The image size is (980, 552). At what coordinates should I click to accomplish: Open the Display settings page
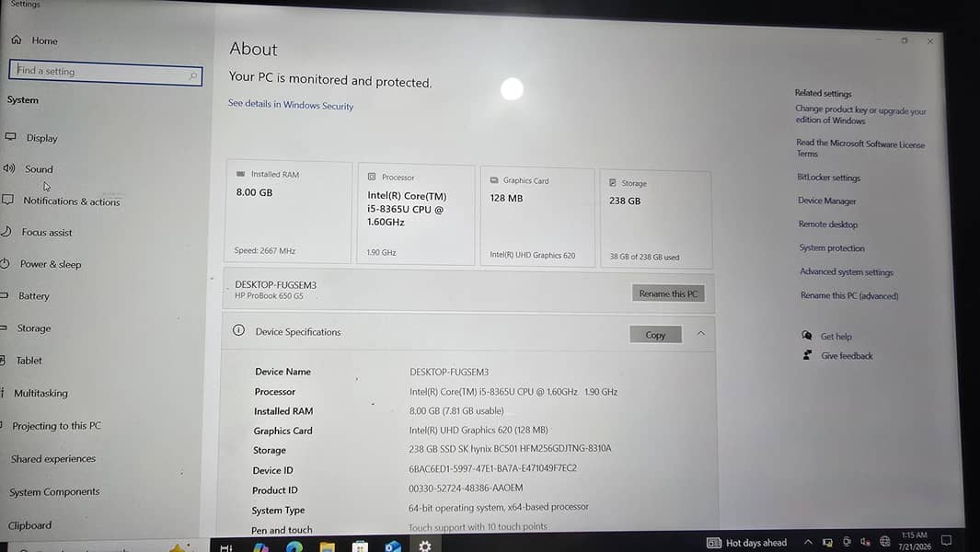click(x=31, y=137)
